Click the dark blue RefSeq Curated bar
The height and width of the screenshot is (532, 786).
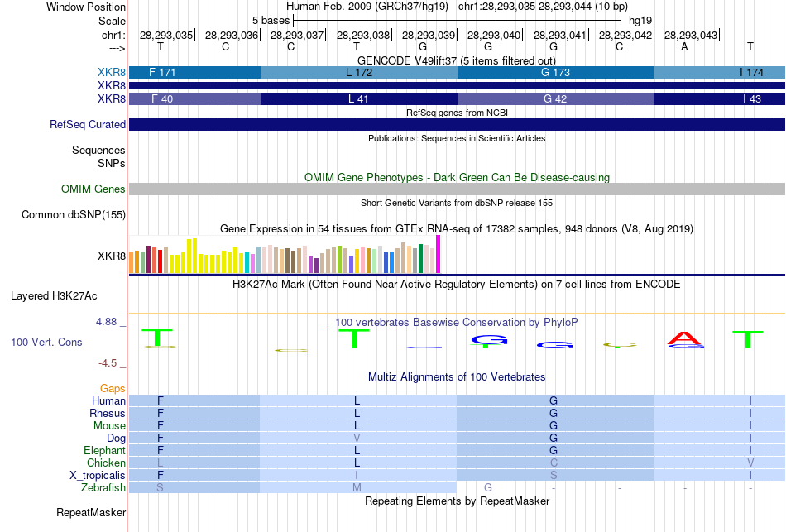coord(457,124)
